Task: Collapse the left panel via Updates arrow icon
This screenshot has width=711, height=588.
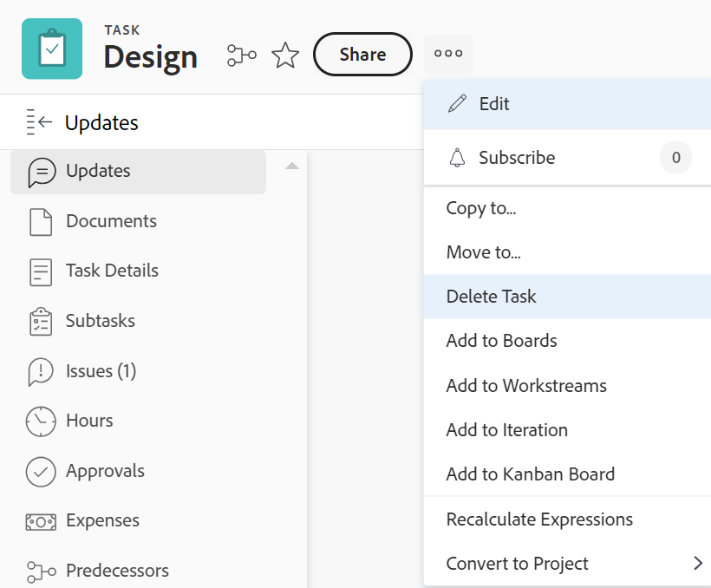Action: click(40, 122)
